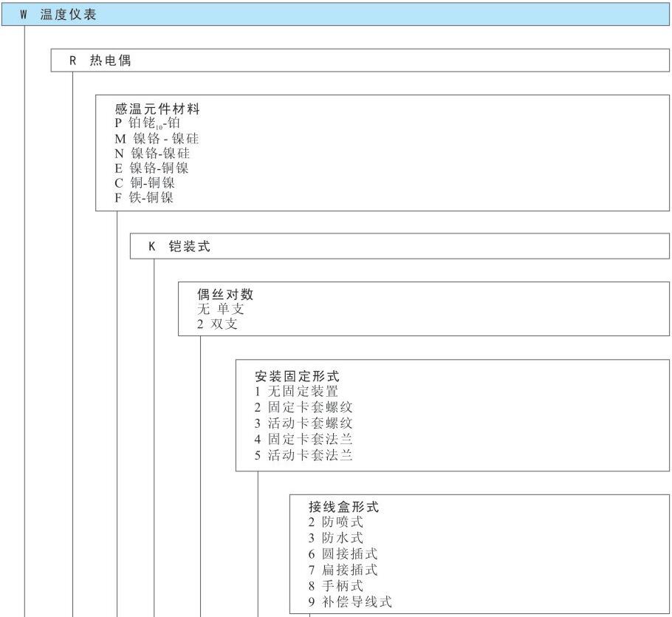672x617 pixels.
Task: Choose 6 圆接插式 option
Action: click(343, 553)
